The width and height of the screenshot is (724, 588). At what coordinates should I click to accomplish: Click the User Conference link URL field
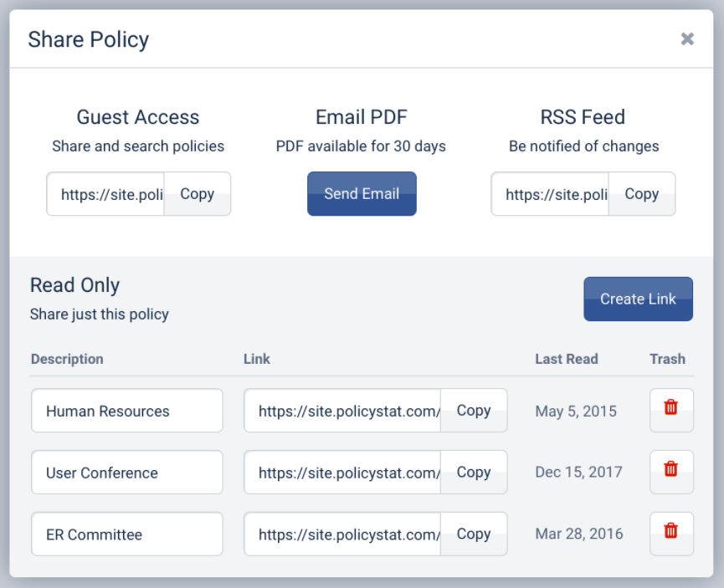tap(342, 473)
